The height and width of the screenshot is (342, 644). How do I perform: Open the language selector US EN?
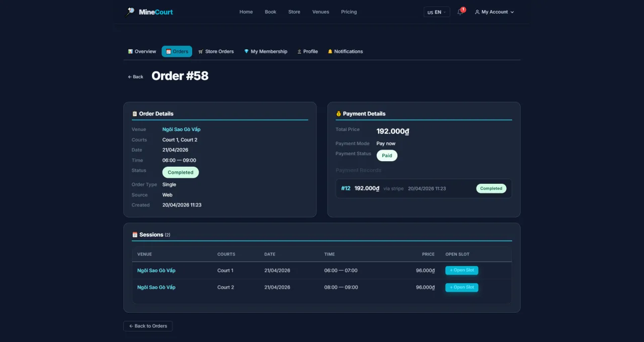436,12
